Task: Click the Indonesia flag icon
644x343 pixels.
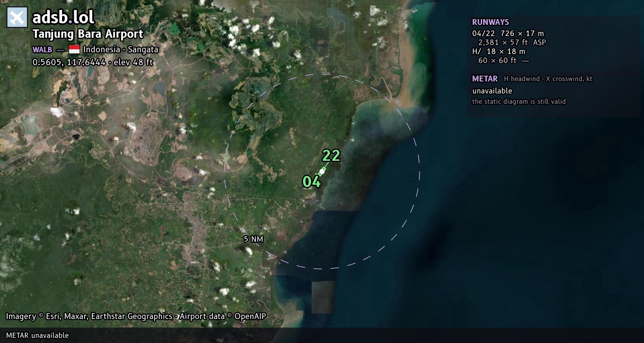Action: click(74, 50)
